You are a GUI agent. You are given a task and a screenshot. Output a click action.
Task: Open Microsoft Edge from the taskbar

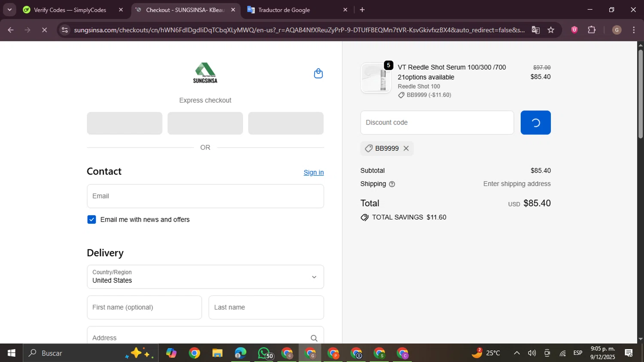tap(240, 353)
